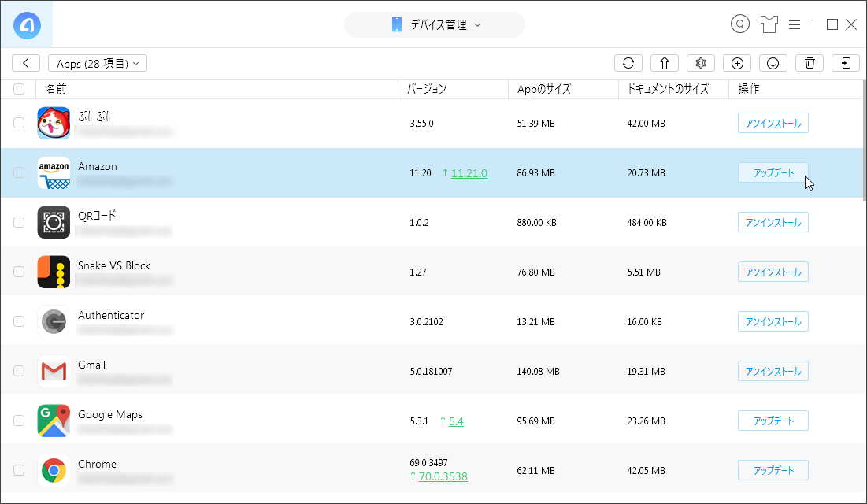This screenshot has height=504, width=867.
Task: Click the ぷにぷに app icon
Action: coord(54,123)
